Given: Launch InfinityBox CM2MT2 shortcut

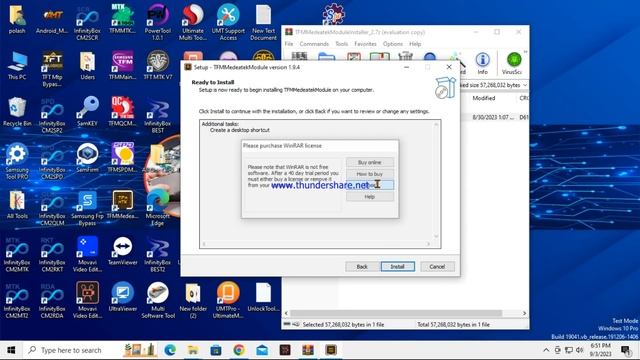Looking at the screenshot, I should 17,301.
